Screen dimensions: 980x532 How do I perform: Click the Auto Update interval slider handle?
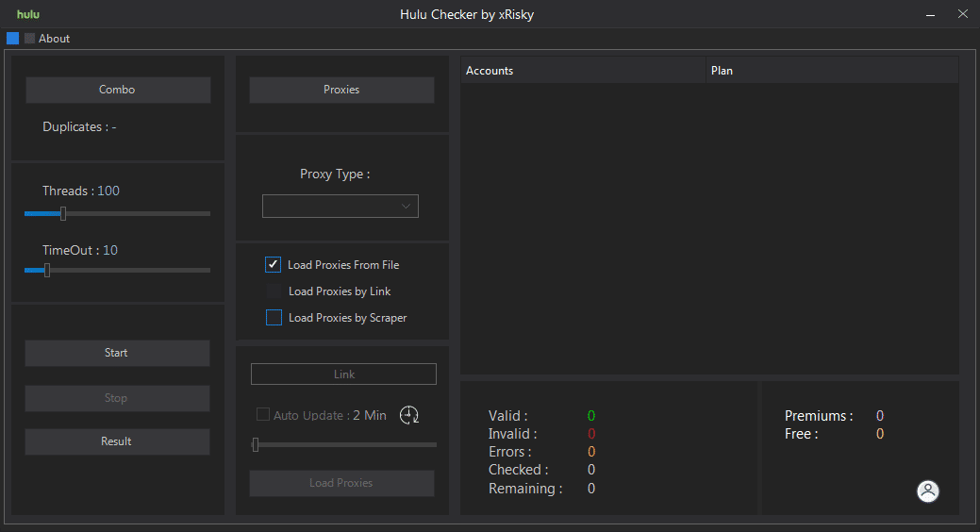click(255, 444)
